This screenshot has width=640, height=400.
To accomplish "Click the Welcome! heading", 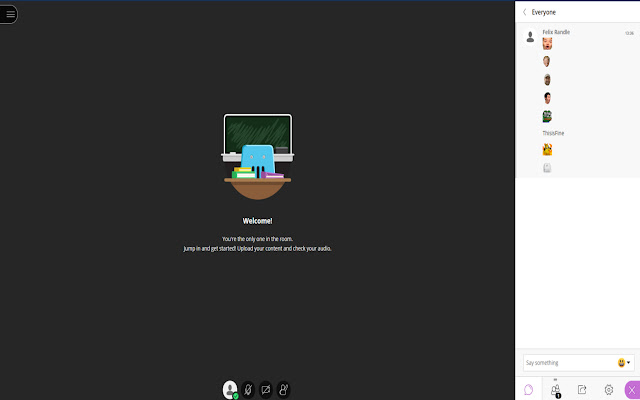I will point(257,221).
